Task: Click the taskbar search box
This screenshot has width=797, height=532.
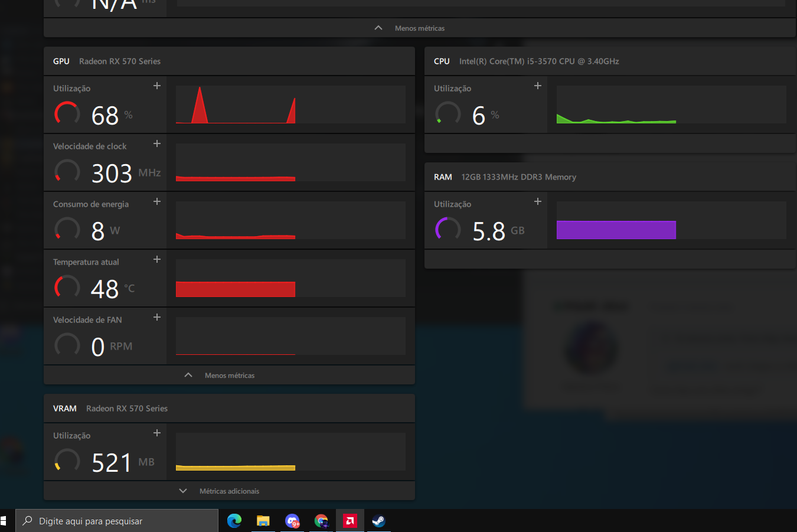Action: click(117, 521)
